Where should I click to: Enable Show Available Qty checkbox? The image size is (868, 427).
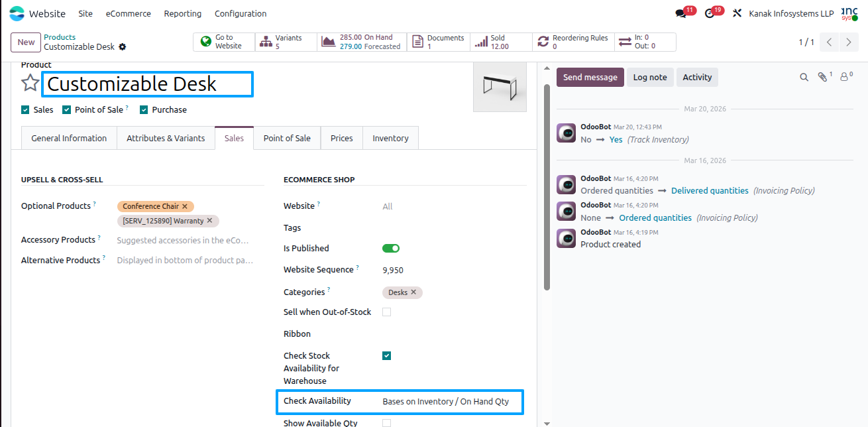[387, 423]
